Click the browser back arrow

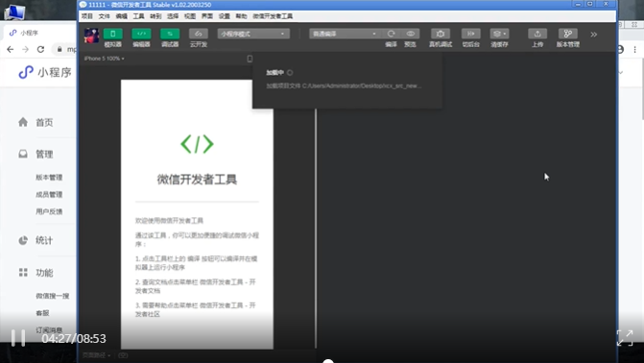coord(11,49)
